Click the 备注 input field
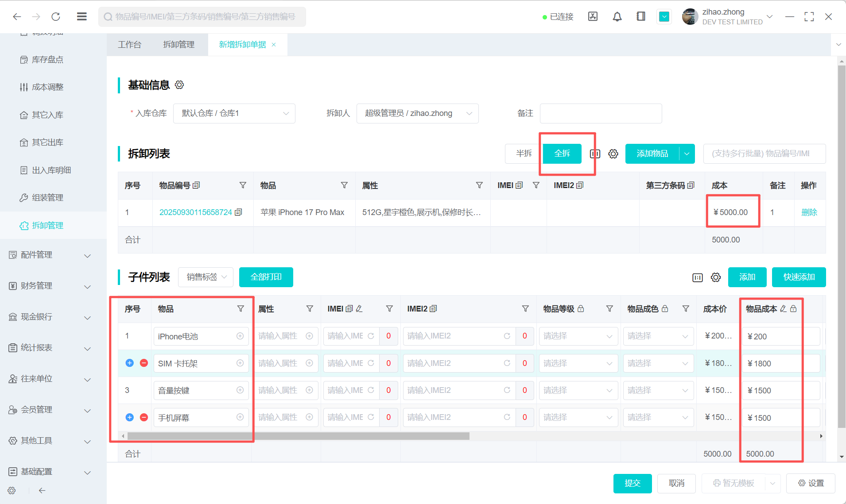This screenshot has height=504, width=846. [x=601, y=114]
